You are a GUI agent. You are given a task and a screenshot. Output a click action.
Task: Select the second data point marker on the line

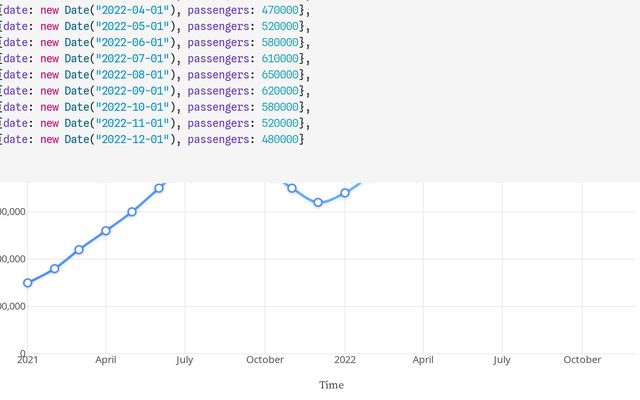coord(54,269)
